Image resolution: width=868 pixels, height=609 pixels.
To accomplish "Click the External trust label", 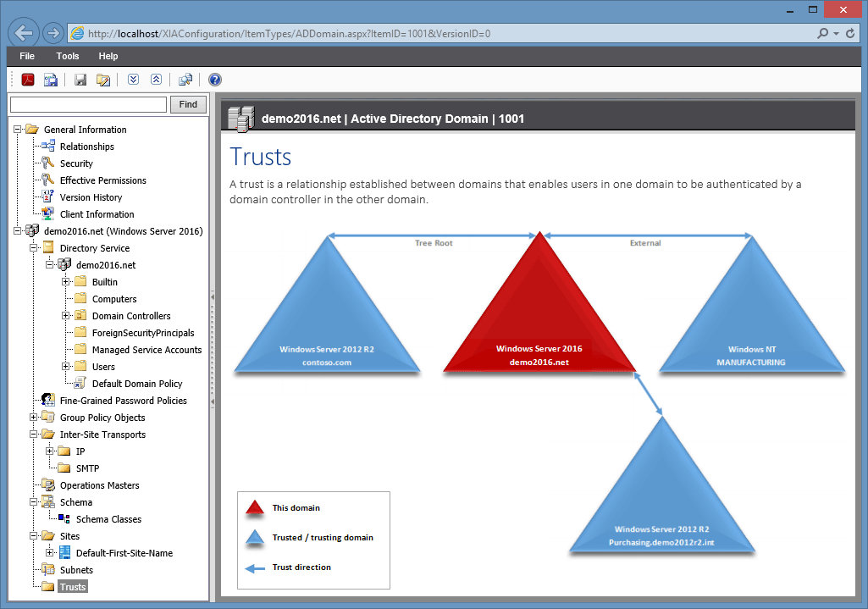I will click(645, 243).
